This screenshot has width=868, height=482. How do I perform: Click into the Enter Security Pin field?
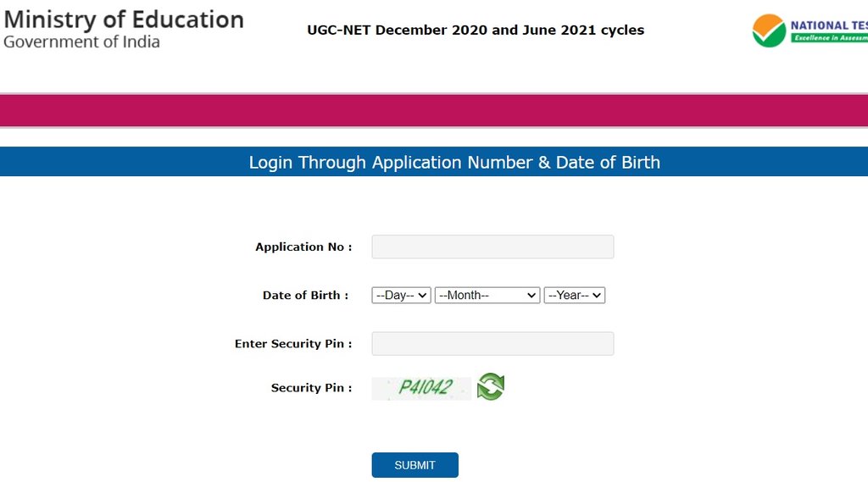(x=492, y=344)
